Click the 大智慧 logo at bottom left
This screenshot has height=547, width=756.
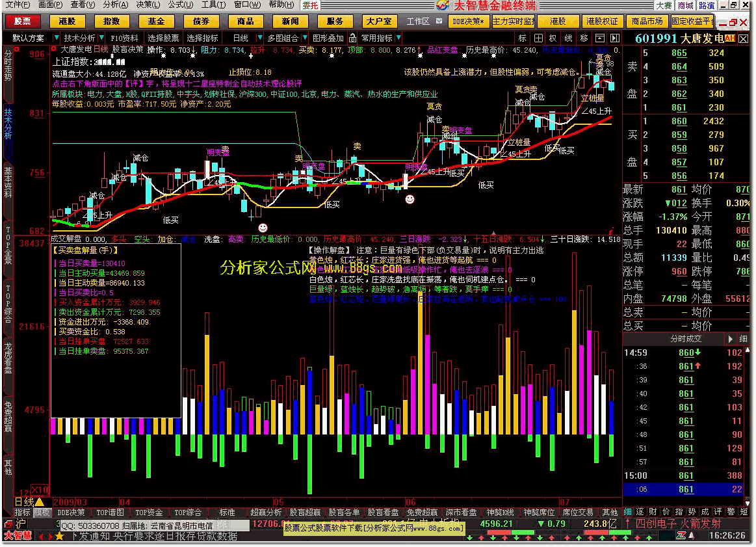(18, 536)
